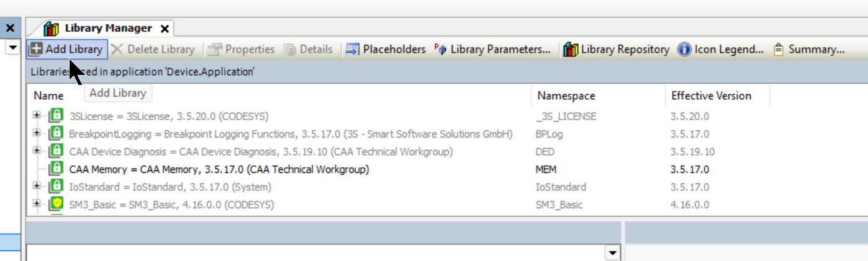Select the IoStandard library row
The height and width of the screenshot is (261, 868).
point(447,187)
